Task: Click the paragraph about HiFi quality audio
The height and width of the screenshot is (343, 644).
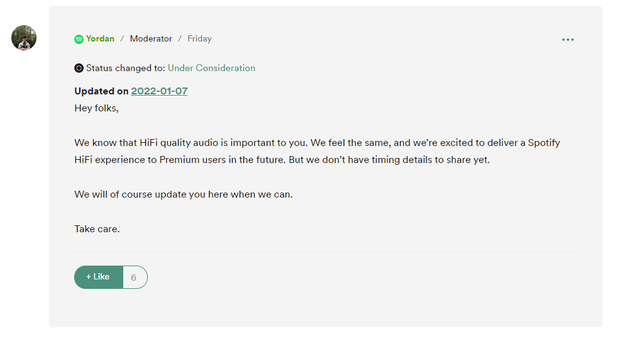Action: 317,151
